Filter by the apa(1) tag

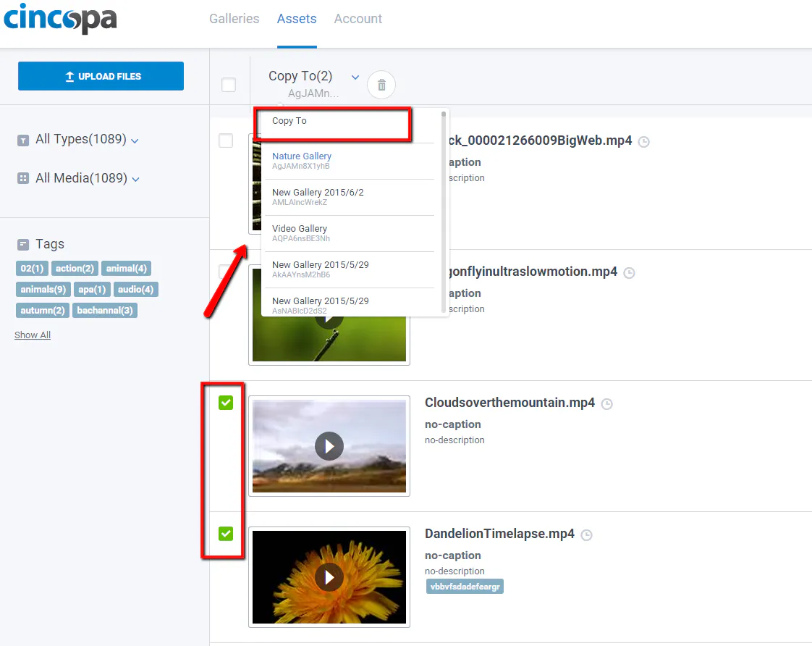click(92, 290)
